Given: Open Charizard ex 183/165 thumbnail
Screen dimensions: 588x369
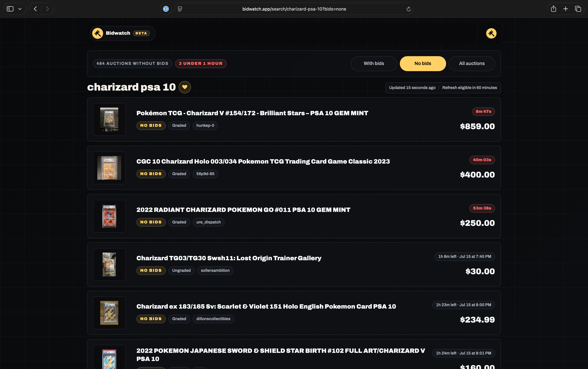Looking at the screenshot, I should pyautogui.click(x=109, y=313).
